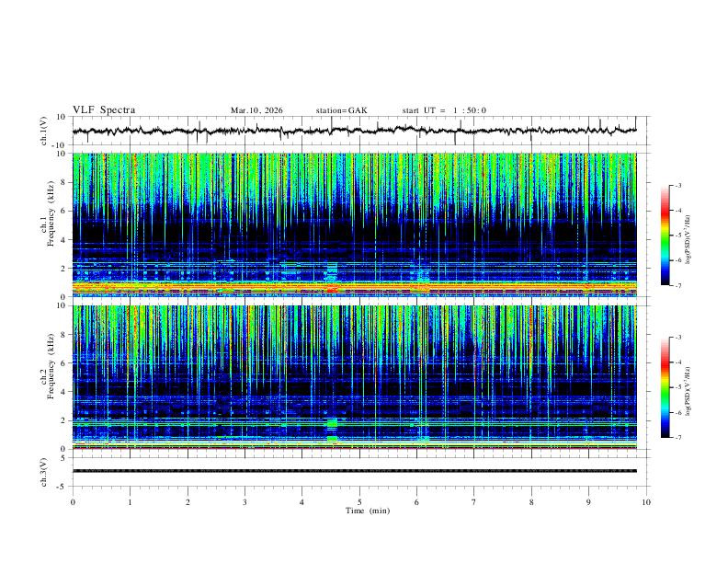The image size is (728, 563).
Task: Click the "ch.3(V)" axis label
Action: 44,472
